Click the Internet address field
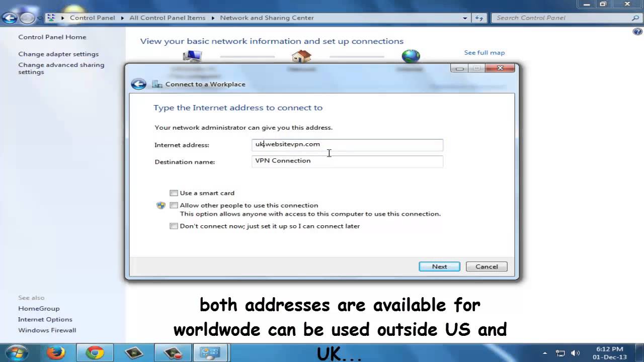 coord(347,145)
